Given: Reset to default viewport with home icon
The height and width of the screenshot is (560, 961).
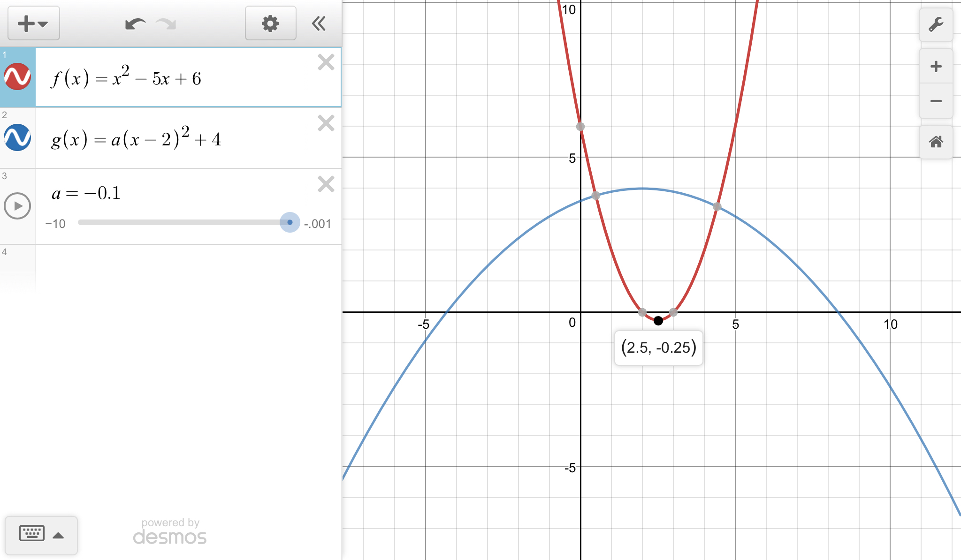Looking at the screenshot, I should coord(936,142).
